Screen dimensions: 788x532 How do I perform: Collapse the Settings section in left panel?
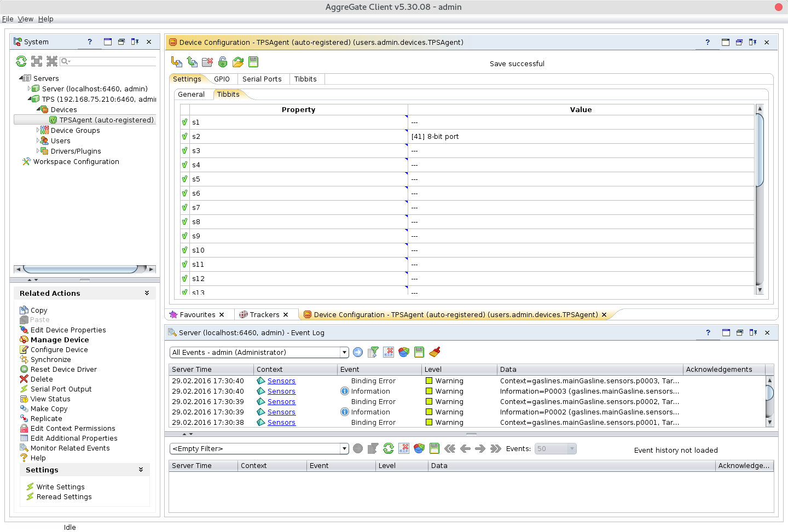pyautogui.click(x=141, y=470)
